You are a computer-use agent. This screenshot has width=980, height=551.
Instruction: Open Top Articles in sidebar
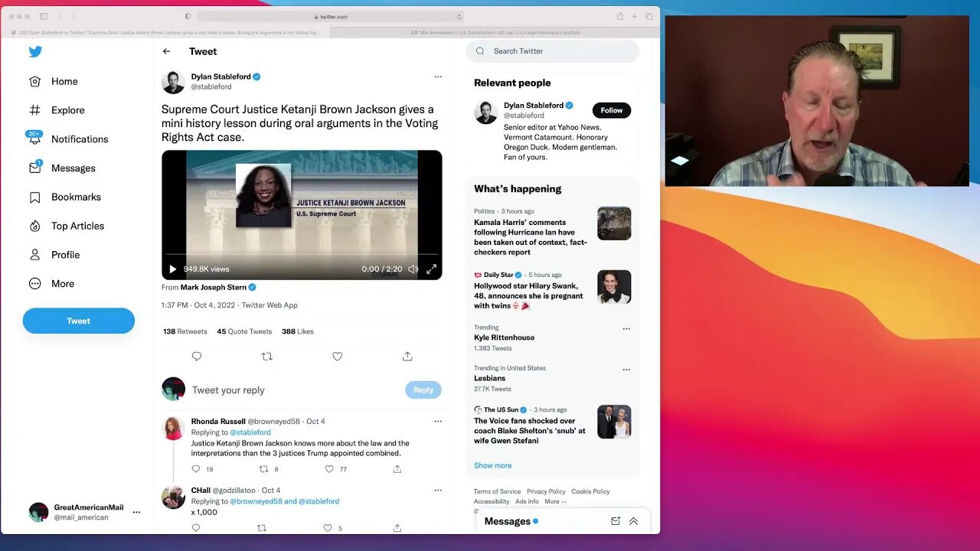(67, 226)
